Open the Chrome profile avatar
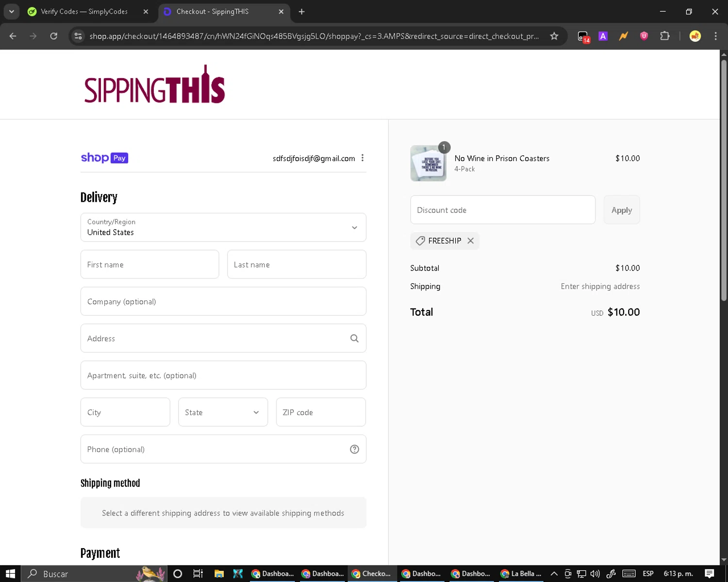 pos(695,36)
